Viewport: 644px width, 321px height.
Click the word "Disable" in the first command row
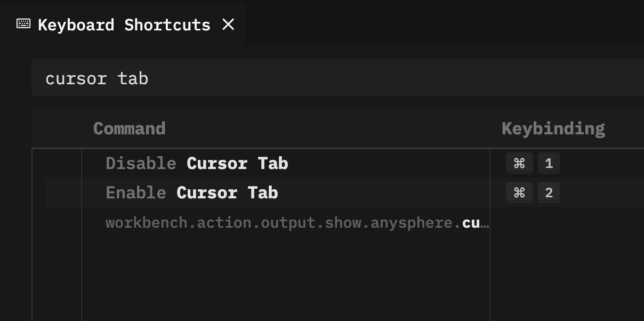141,163
